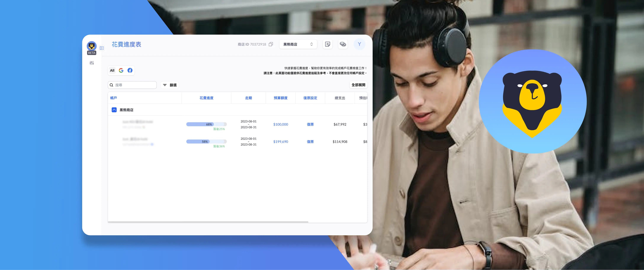Sort by the 花費進度 column header
This screenshot has width=644, height=270.
(x=206, y=98)
